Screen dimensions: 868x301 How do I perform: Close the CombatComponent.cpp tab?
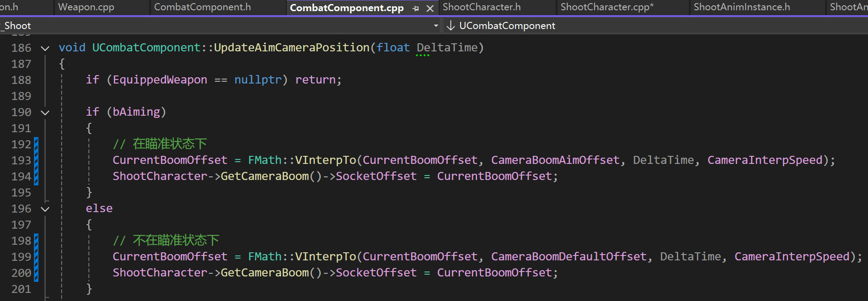(430, 8)
